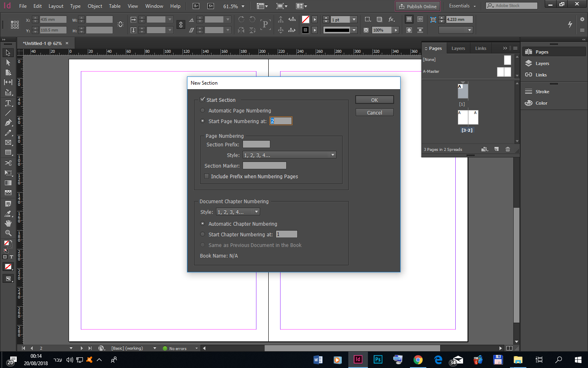Click the delete selected pages trash icon

pos(508,149)
